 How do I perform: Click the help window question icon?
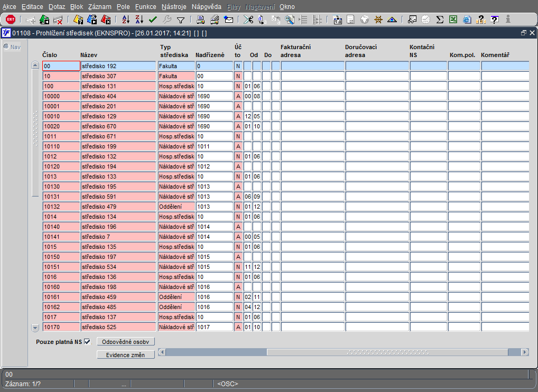click(x=495, y=20)
